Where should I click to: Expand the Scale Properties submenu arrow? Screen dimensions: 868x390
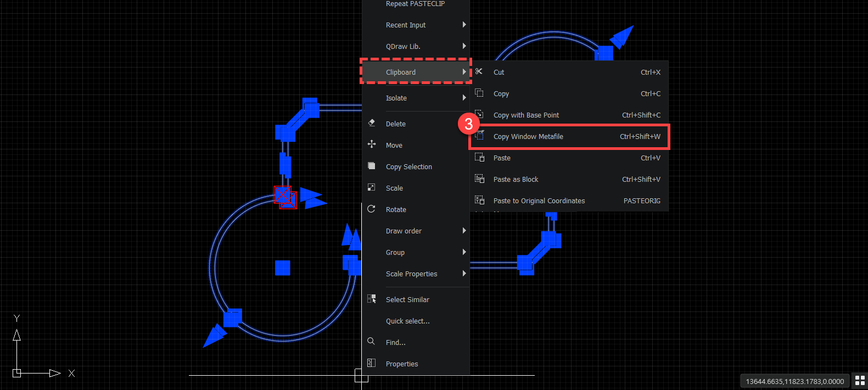tap(464, 274)
